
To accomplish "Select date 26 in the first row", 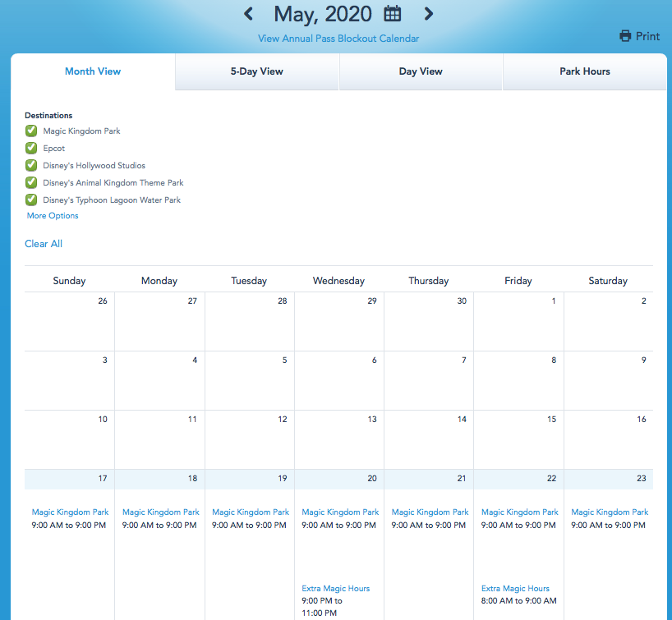I will coord(103,301).
